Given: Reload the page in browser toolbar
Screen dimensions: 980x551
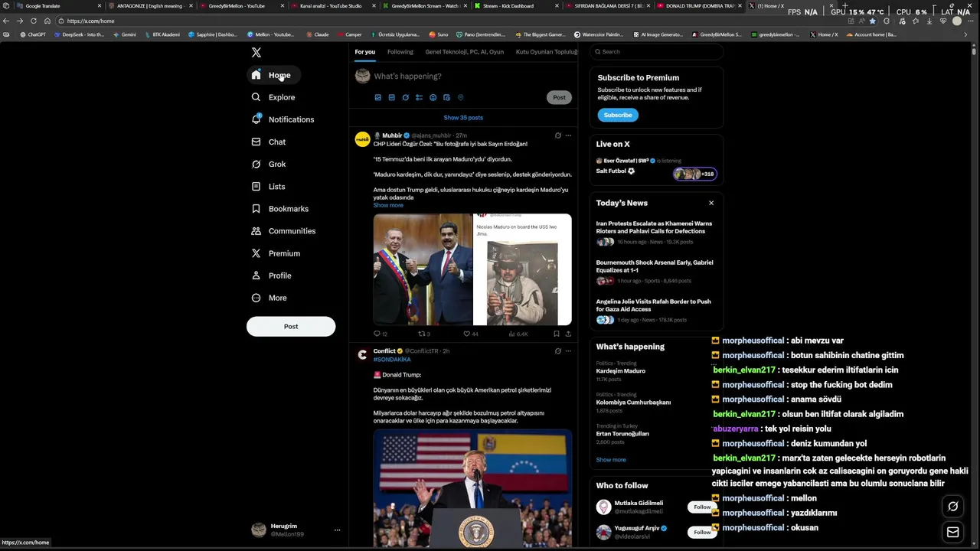Looking at the screenshot, I should click(33, 21).
